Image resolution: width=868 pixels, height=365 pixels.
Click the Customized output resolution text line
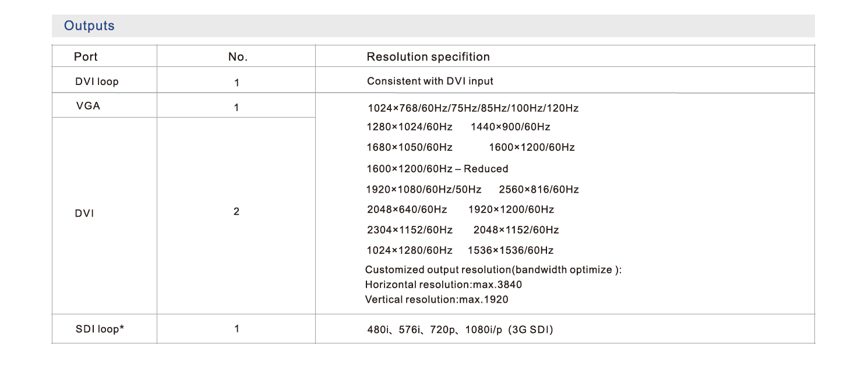point(493,270)
